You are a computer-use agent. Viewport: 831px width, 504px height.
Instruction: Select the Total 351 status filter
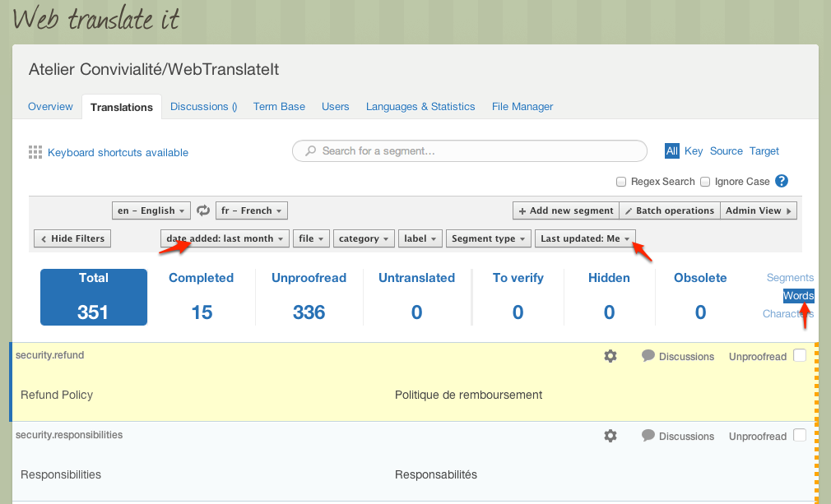pyautogui.click(x=94, y=297)
